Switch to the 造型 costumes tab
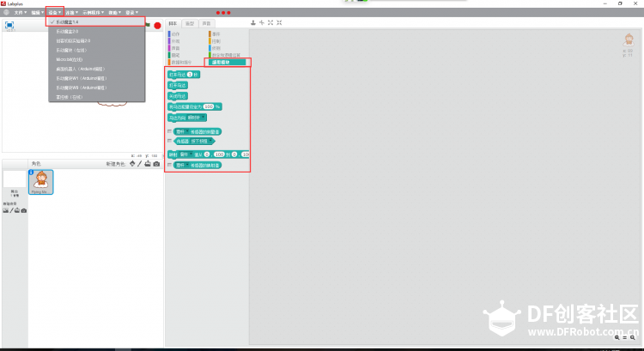This screenshot has width=644, height=351. [190, 24]
